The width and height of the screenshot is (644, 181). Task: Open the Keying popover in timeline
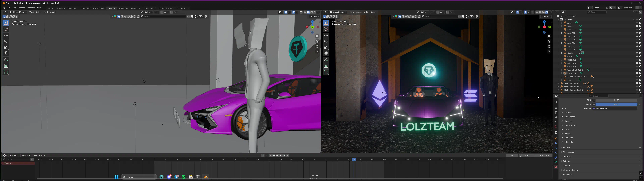(26, 156)
